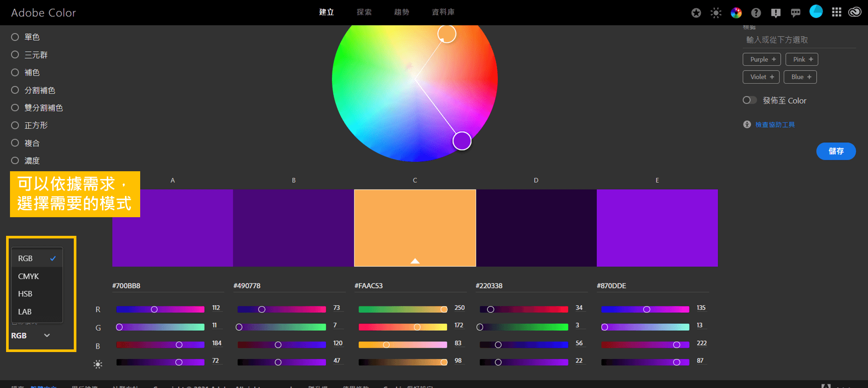This screenshot has width=868, height=388.
Task: Open the feedback exclamation icon
Action: 776,13
